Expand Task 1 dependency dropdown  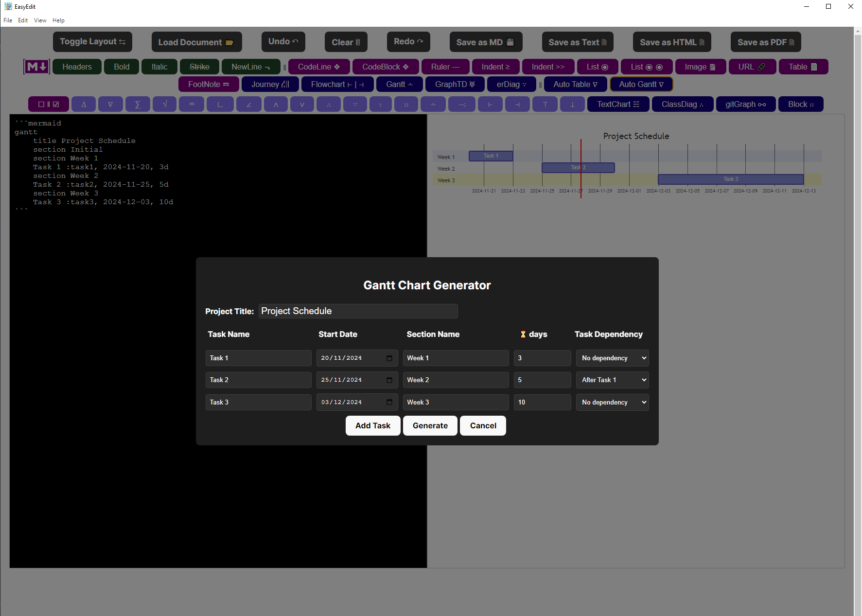click(x=612, y=358)
